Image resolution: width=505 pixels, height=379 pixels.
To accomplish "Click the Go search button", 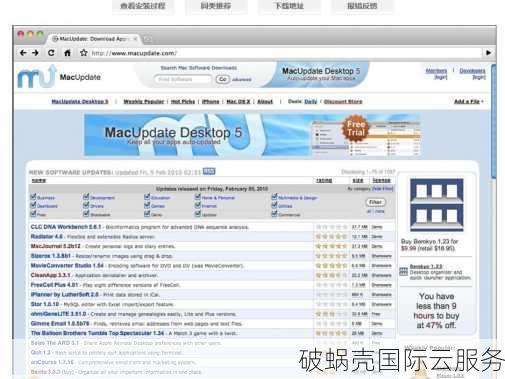I will [x=223, y=79].
